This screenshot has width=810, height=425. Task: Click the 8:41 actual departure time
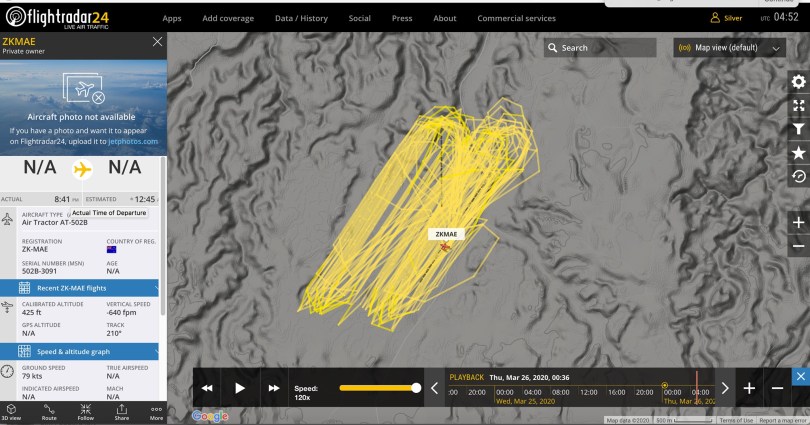63,199
